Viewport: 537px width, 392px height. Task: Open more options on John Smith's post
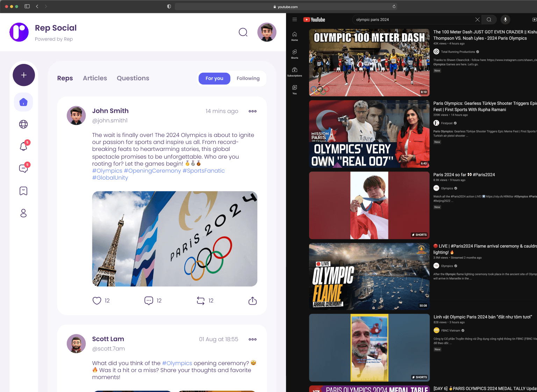[252, 111]
